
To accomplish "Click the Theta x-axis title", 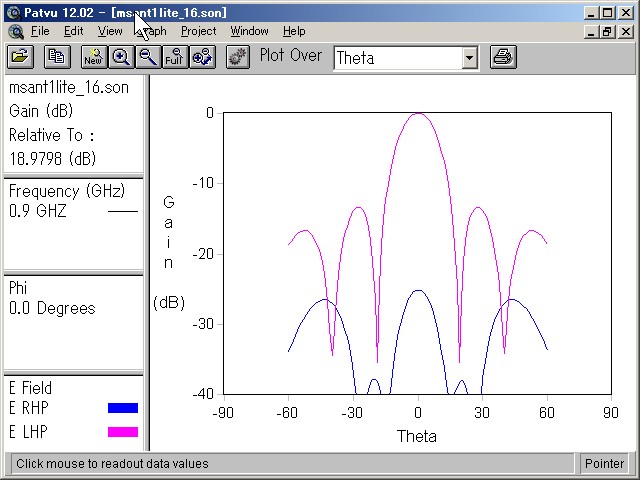I will 417,436.
